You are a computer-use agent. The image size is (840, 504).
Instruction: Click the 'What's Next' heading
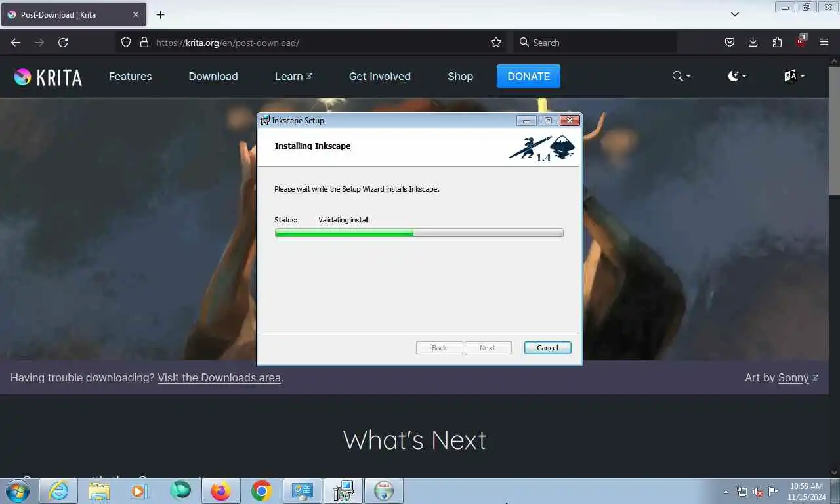tap(415, 440)
